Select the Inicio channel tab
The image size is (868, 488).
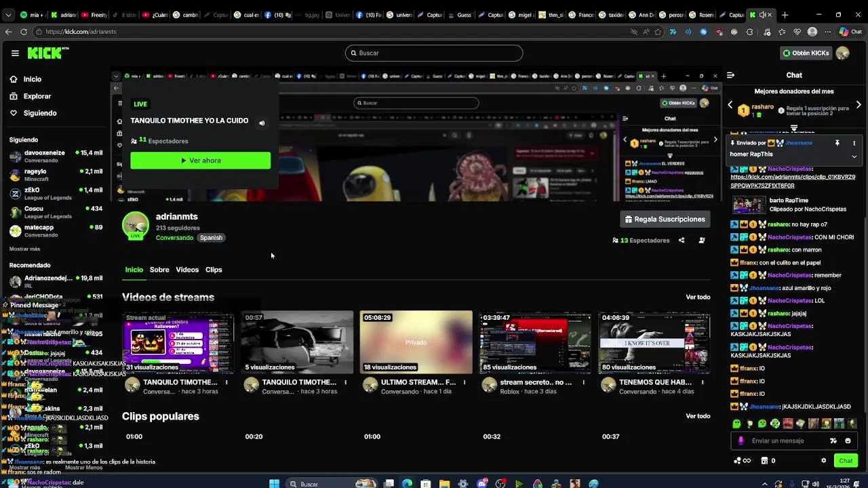point(134,270)
